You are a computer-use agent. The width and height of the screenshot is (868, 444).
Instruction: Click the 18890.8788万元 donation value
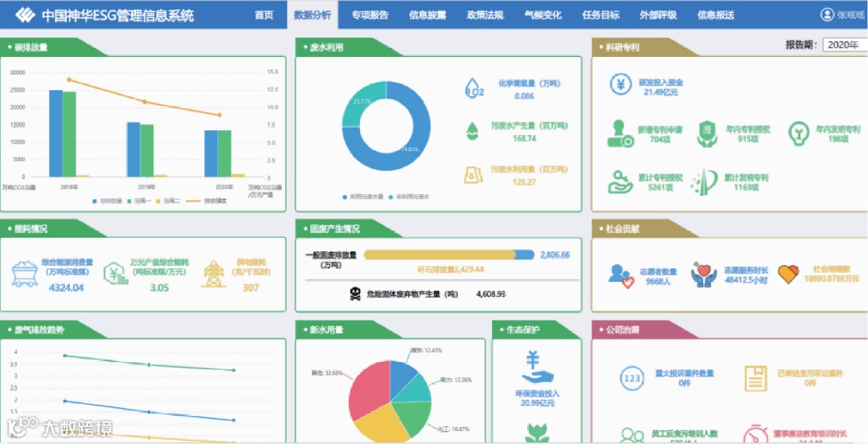point(833,279)
